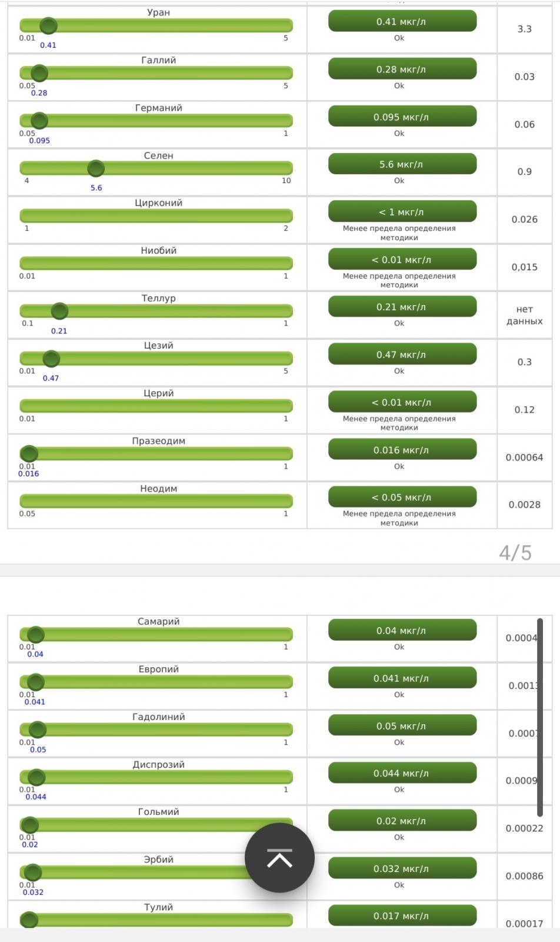Click the 0.041 мкг/л Европий badge
This screenshot has height=942, width=560.
click(x=402, y=678)
